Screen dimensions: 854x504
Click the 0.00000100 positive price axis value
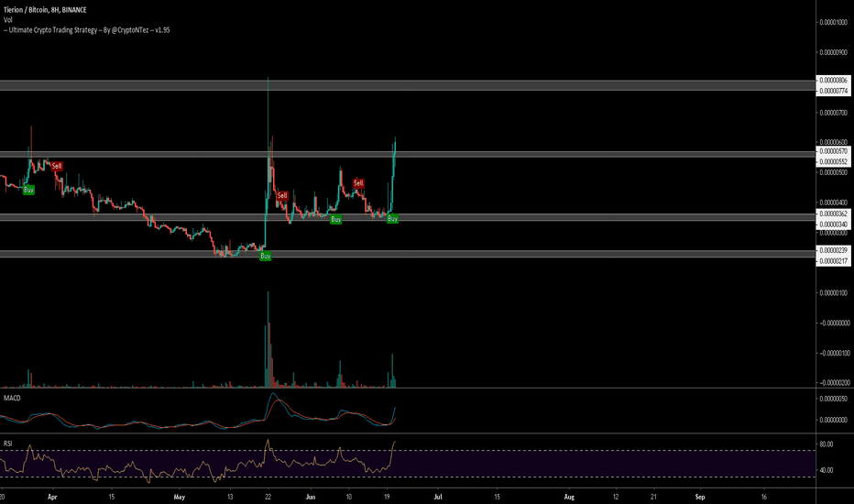point(834,293)
